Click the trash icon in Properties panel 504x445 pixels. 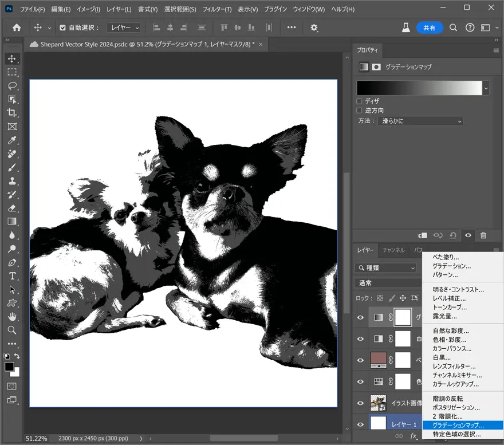tap(483, 235)
